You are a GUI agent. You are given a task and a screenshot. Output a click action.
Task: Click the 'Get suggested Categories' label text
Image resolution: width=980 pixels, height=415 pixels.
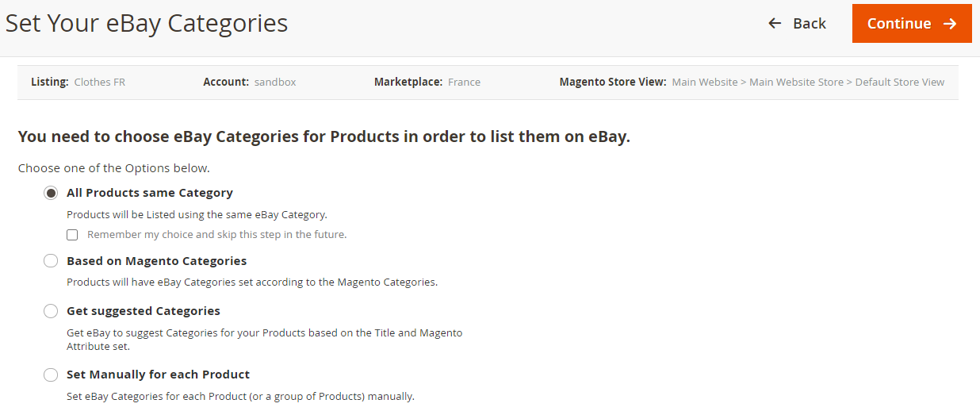point(144,311)
